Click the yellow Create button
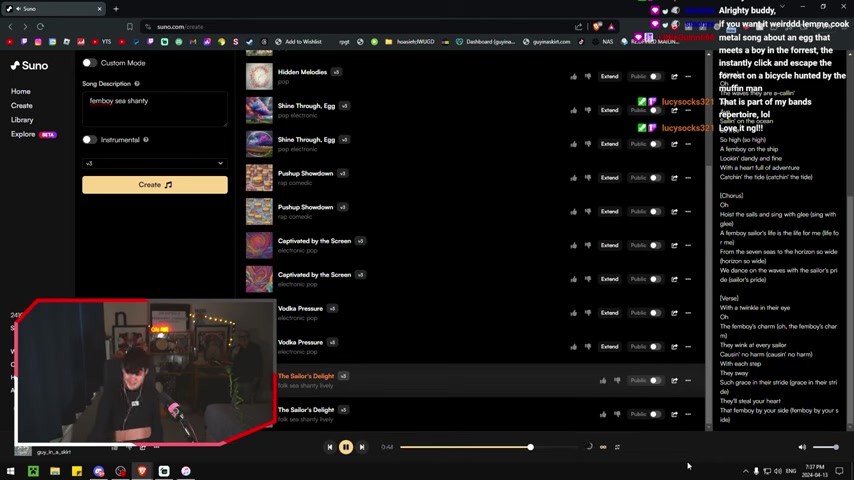The height and width of the screenshot is (480, 854). 155,185
